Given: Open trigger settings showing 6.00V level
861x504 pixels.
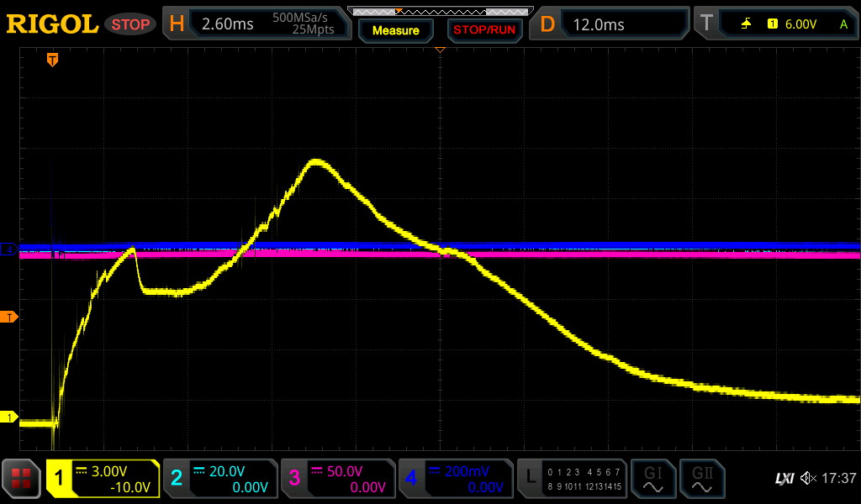Looking at the screenshot, I should click(775, 24).
